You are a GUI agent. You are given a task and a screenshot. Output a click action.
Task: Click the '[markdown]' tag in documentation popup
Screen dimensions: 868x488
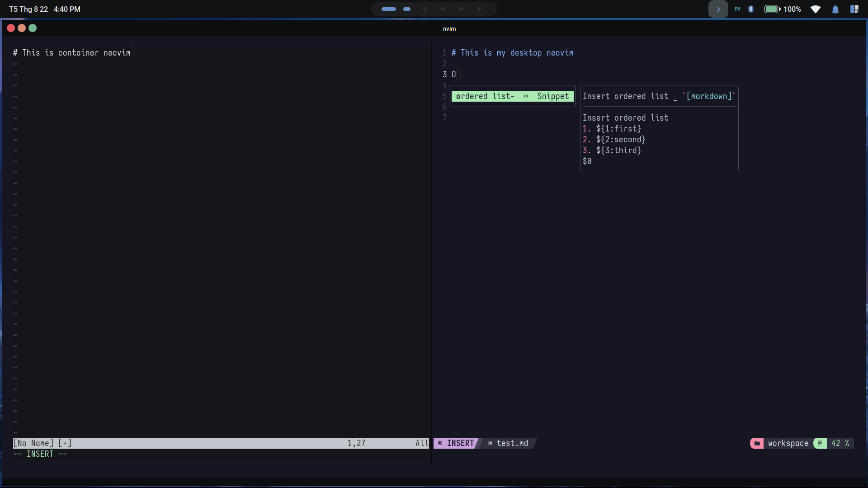pyautogui.click(x=709, y=96)
